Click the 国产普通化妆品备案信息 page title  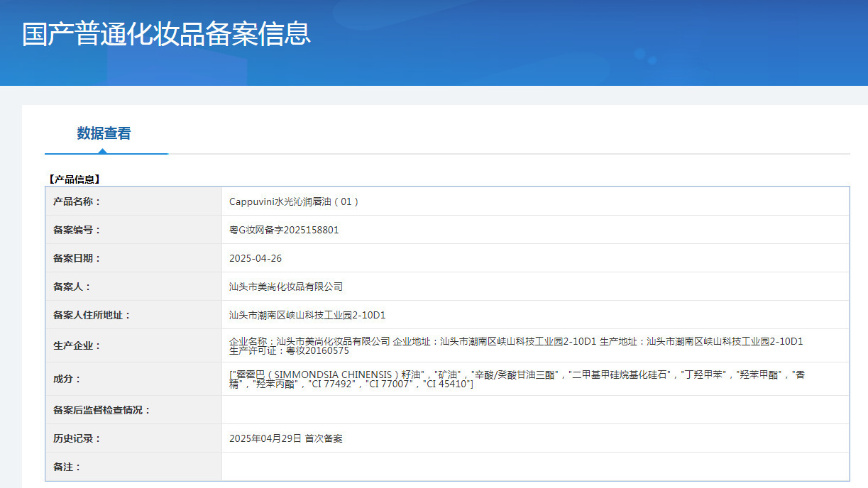[166, 34]
